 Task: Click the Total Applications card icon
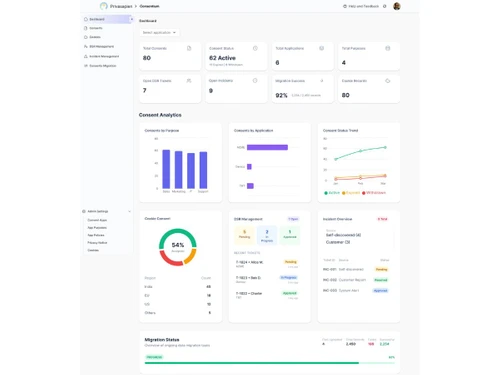tap(322, 48)
